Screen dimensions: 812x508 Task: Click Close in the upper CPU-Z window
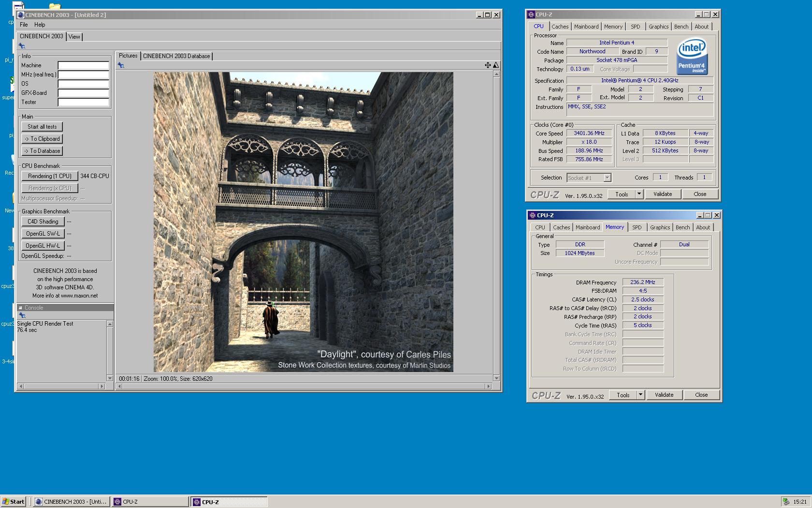tap(700, 194)
